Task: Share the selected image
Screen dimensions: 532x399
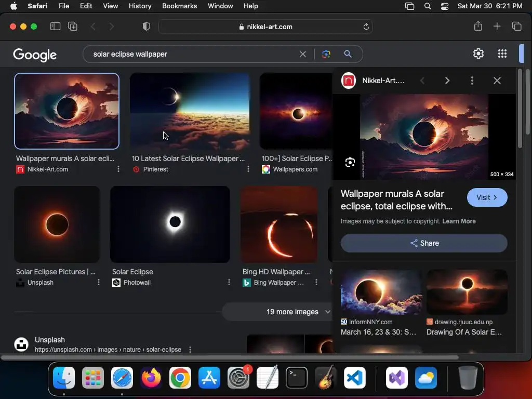Action: pos(424,243)
